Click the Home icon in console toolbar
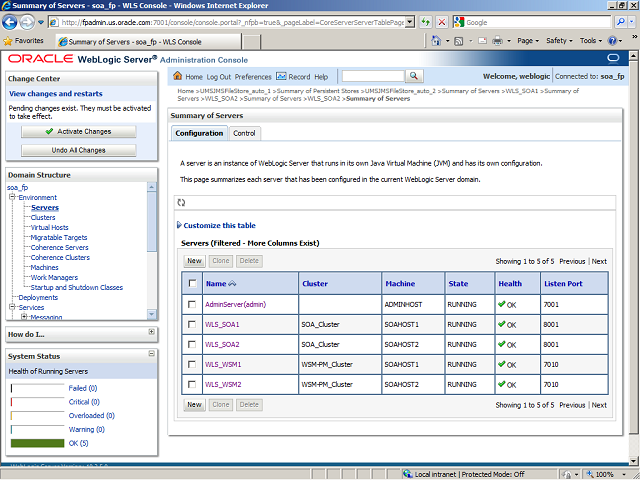Image resolution: width=640 pixels, height=480 pixels. click(178, 76)
